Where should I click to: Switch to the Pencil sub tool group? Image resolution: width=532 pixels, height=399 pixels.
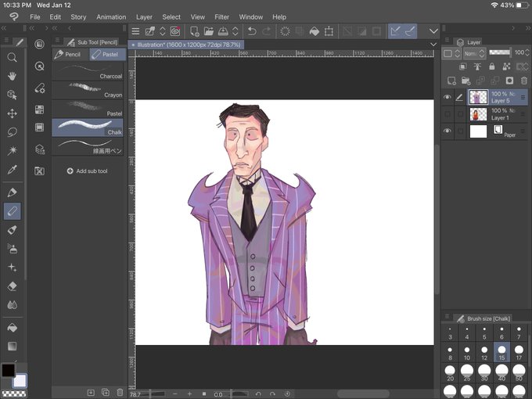coord(70,54)
